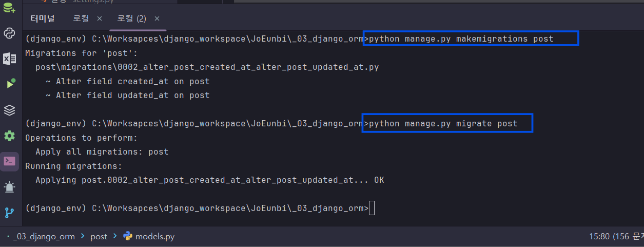Viewport: 644px width, 247px height.
Task: Click the terminal cursor at the empty prompt
Action: 372,208
